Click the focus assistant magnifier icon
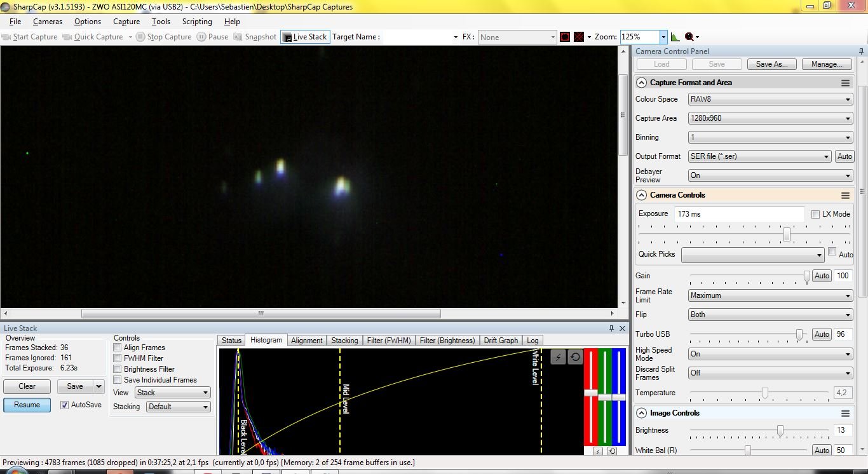Viewport: 868px width, 474px height. coord(689,37)
